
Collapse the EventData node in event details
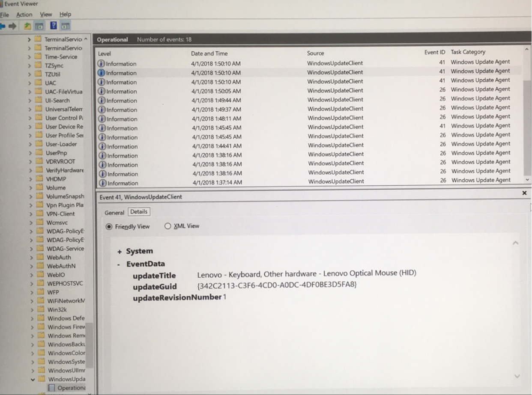[119, 264]
